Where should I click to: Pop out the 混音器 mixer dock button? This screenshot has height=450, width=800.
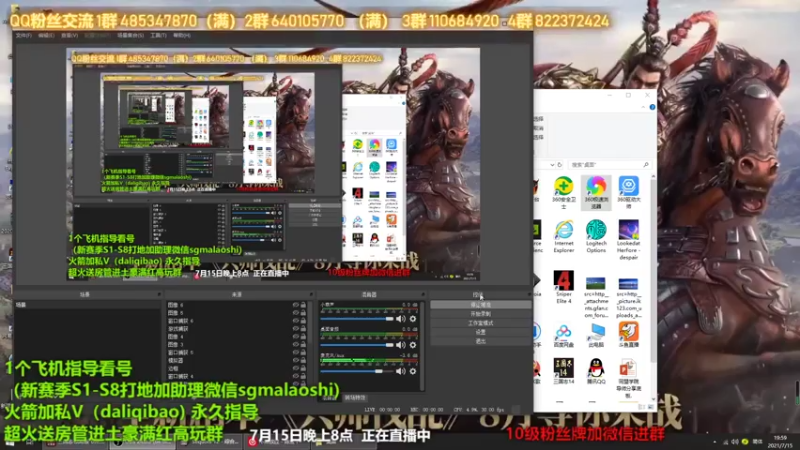click(422, 294)
